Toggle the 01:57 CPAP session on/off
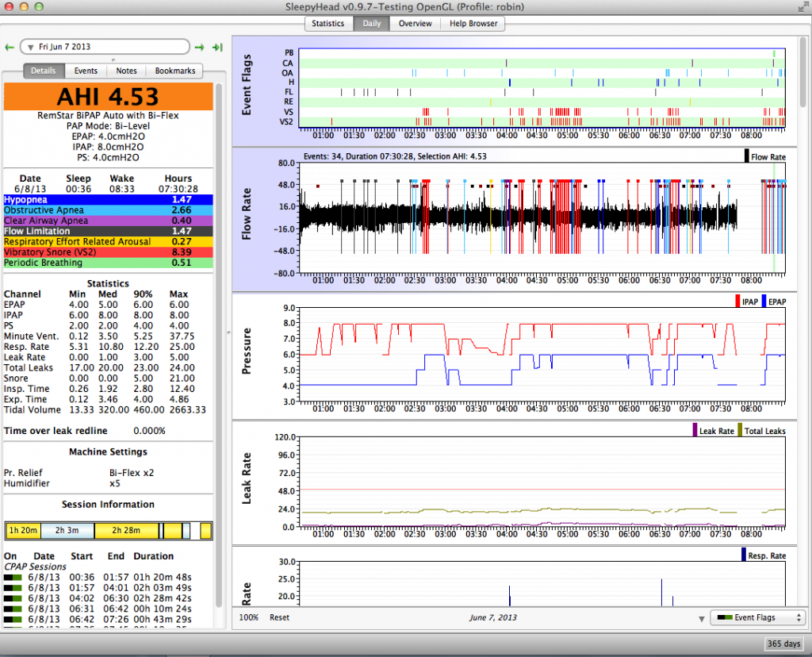Screen dimensions: 812x657 [13, 587]
